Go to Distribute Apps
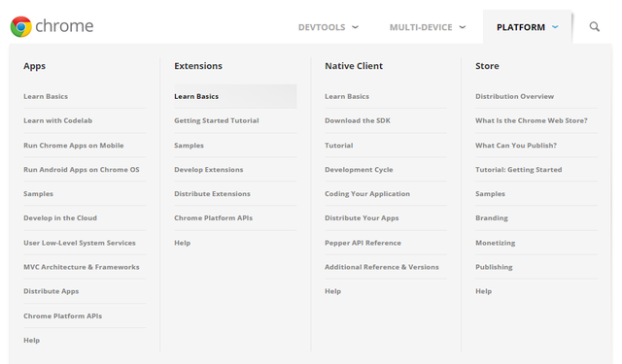The width and height of the screenshot is (622, 364). [x=52, y=291]
